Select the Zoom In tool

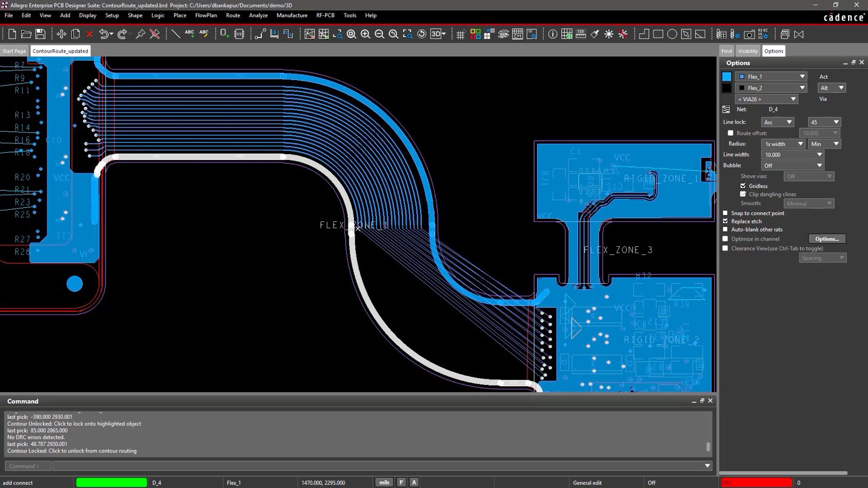pos(365,34)
